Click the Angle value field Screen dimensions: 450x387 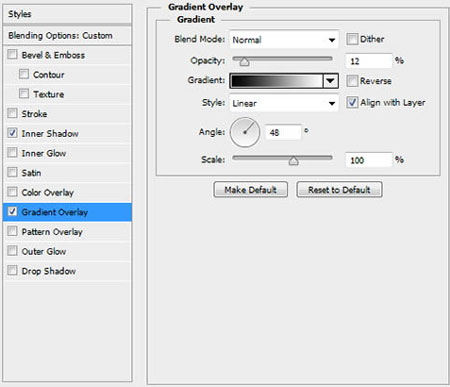coord(283,132)
